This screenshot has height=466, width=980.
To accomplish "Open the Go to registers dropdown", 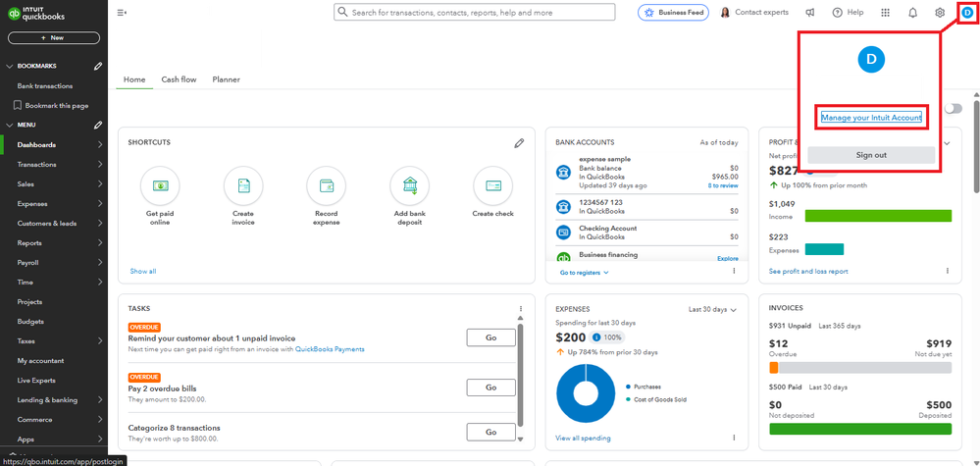I will point(585,273).
